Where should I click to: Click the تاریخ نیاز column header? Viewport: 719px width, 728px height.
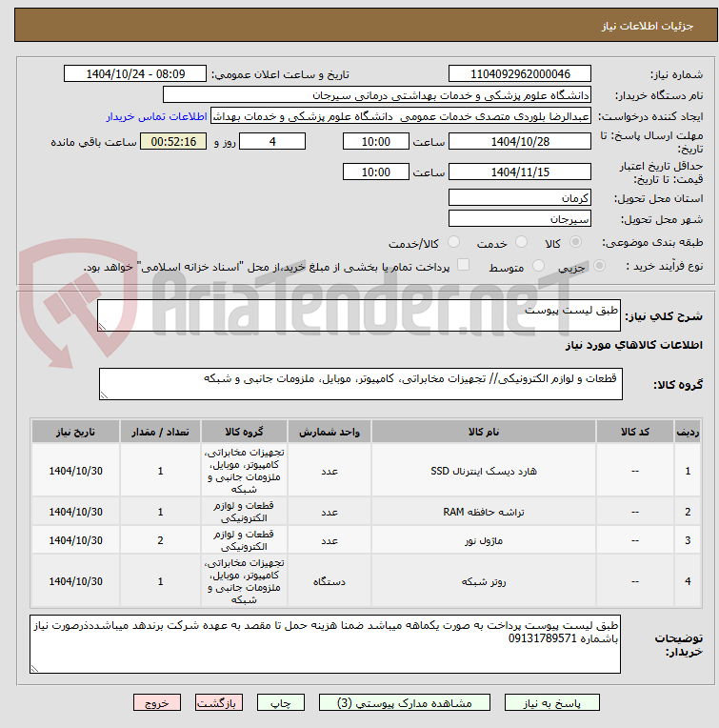[x=75, y=432]
